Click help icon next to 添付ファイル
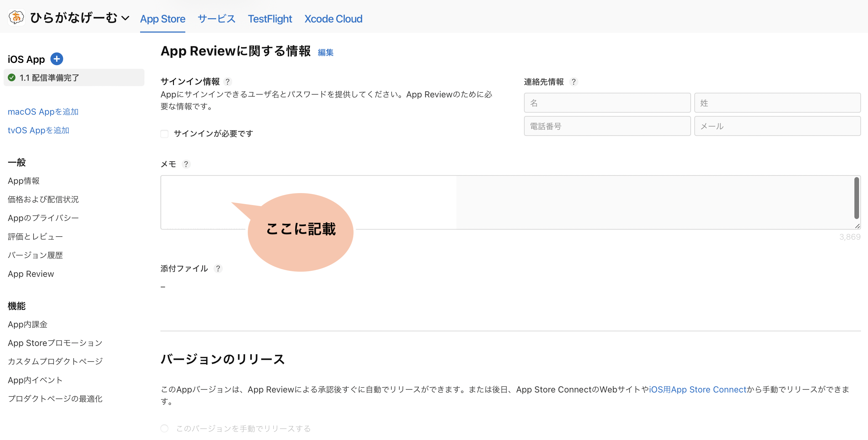 [218, 269]
